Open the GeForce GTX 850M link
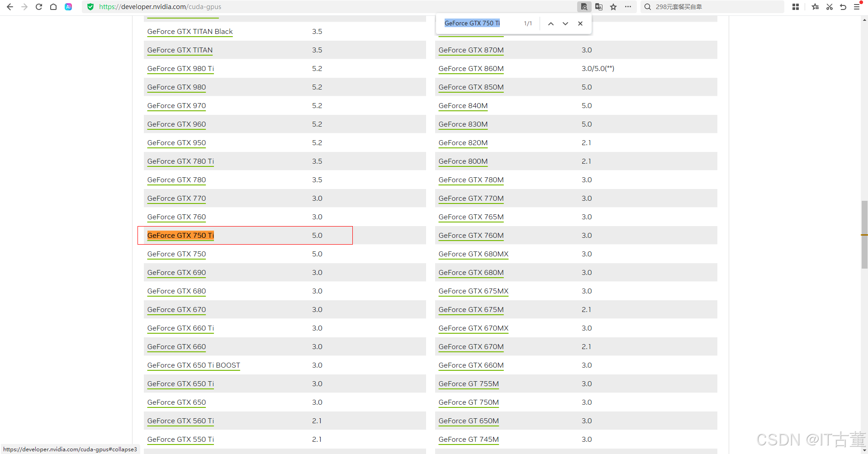 point(471,87)
